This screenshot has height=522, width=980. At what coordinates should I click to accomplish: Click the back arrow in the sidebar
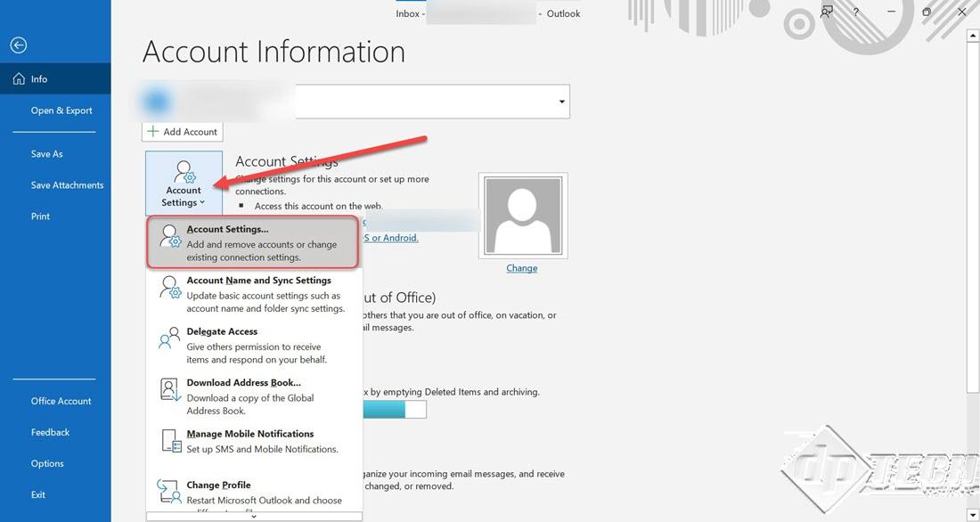pos(19,45)
